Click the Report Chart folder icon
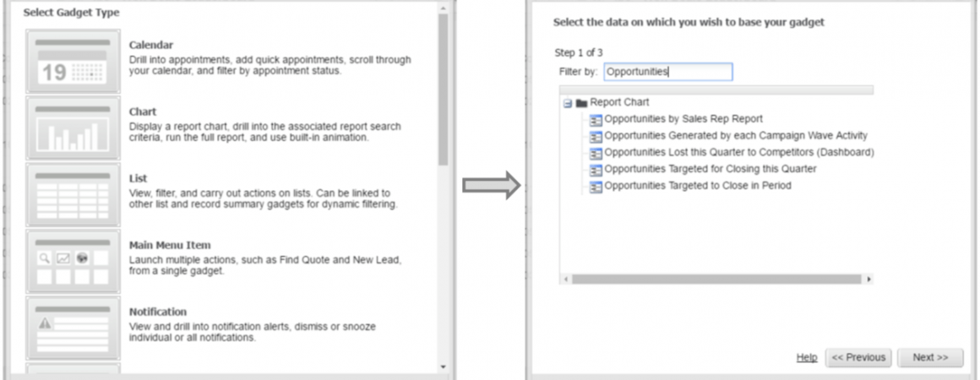Screen dimensions: 980x380 pyautogui.click(x=581, y=102)
